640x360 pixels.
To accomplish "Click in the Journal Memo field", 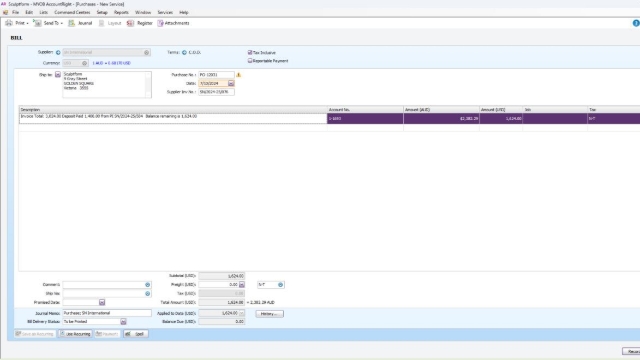I will pyautogui.click(x=107, y=313).
